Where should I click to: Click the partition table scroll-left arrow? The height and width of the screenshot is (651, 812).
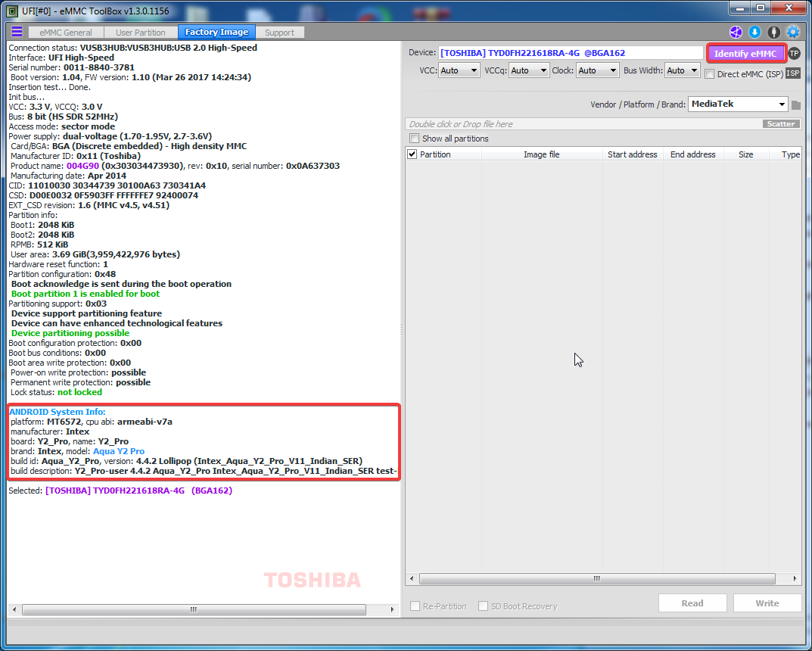pyautogui.click(x=412, y=578)
